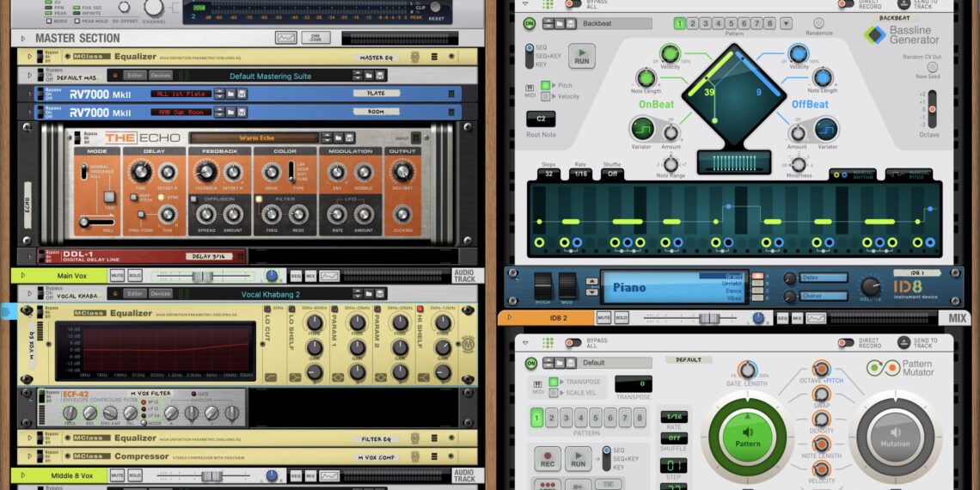Save the RV7000 Room reverb patch
This screenshot has height=490, width=980.
coord(242,112)
